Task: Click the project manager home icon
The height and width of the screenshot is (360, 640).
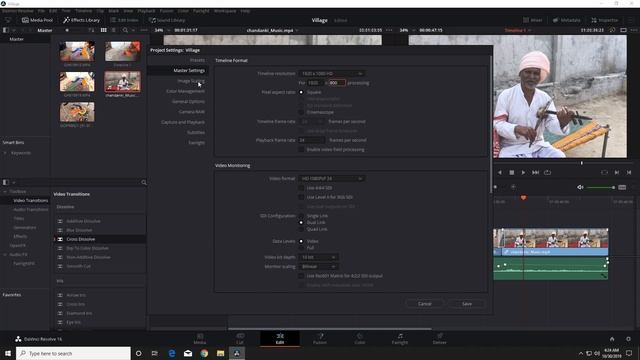Action: (x=612, y=339)
